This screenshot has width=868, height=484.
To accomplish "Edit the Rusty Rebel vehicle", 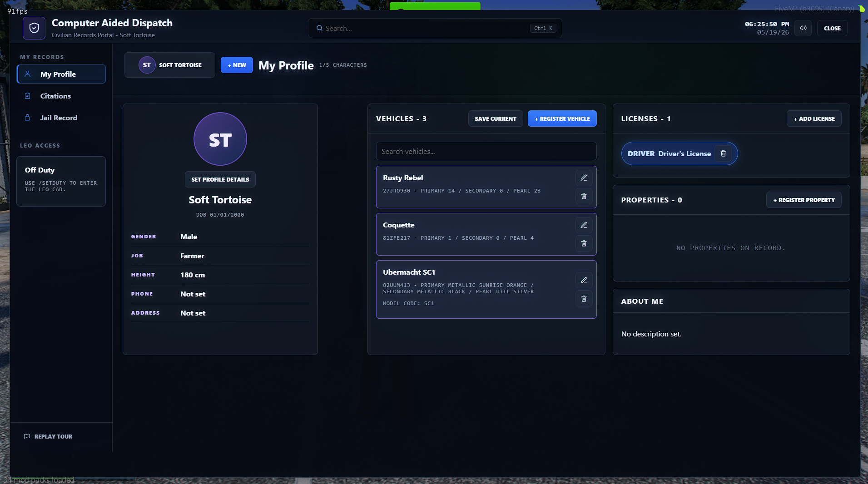I will pos(584,178).
